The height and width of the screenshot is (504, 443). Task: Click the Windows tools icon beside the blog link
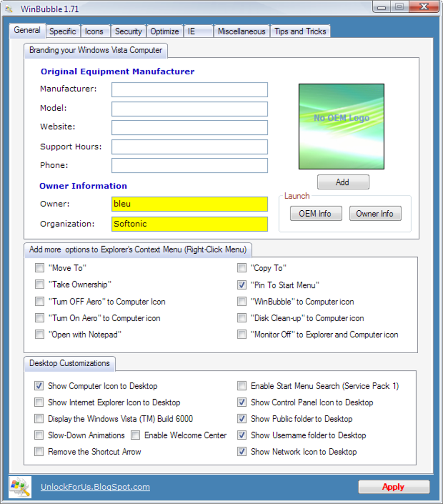(20, 487)
